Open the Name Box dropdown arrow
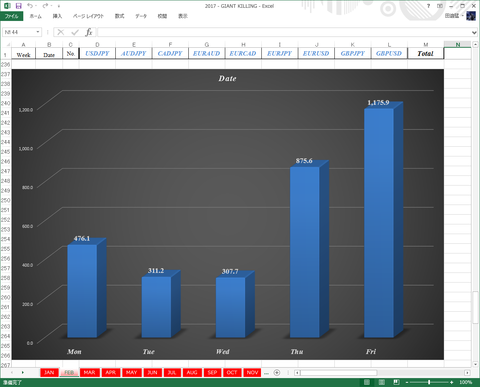 pos(38,32)
